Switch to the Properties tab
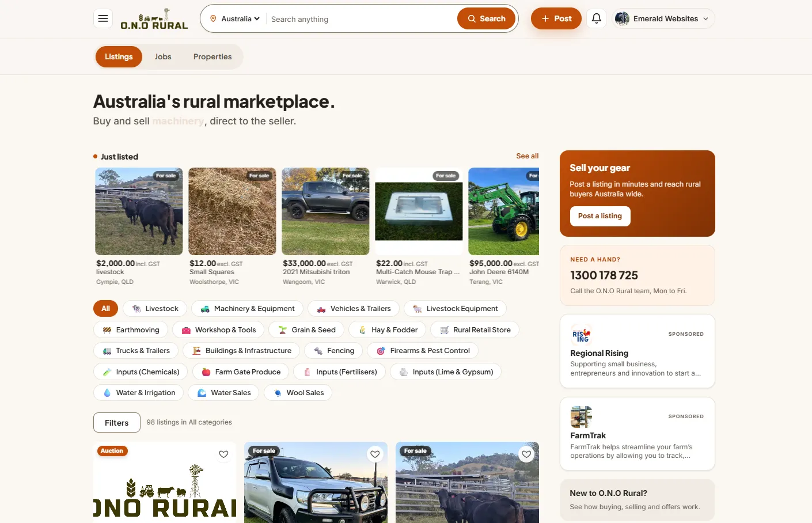 tap(213, 56)
